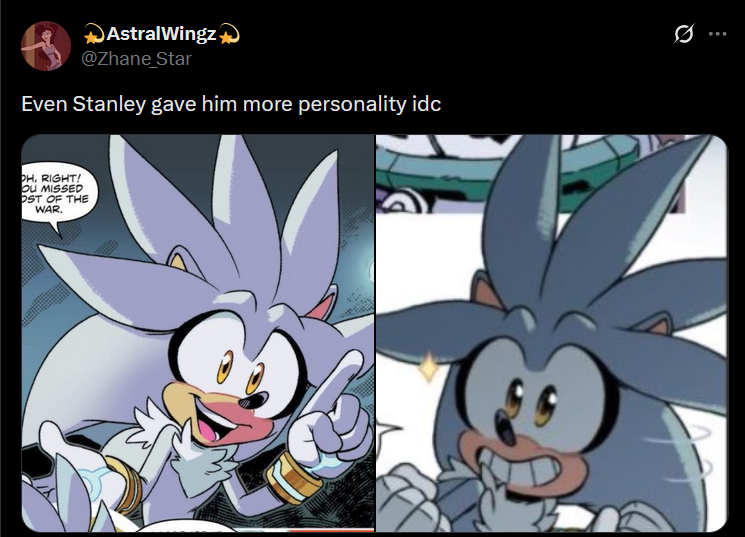Open the three-dot more options menu
745x537 pixels.
[x=717, y=34]
